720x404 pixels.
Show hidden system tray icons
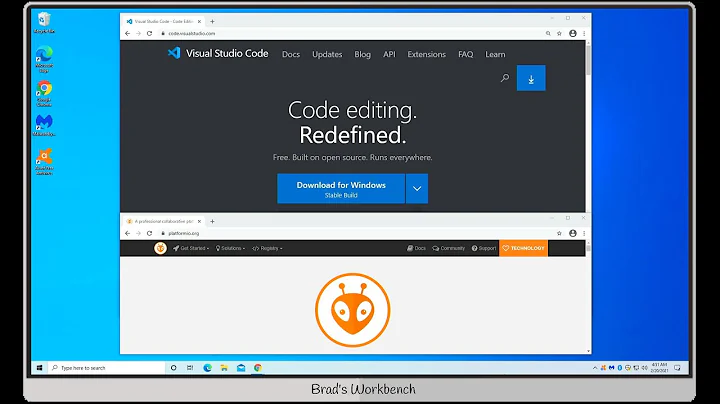tap(595, 368)
